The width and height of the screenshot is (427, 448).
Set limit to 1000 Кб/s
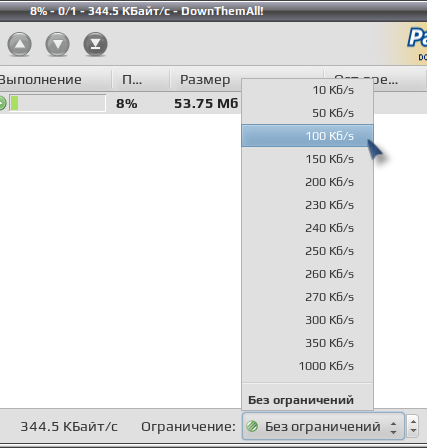click(x=307, y=366)
